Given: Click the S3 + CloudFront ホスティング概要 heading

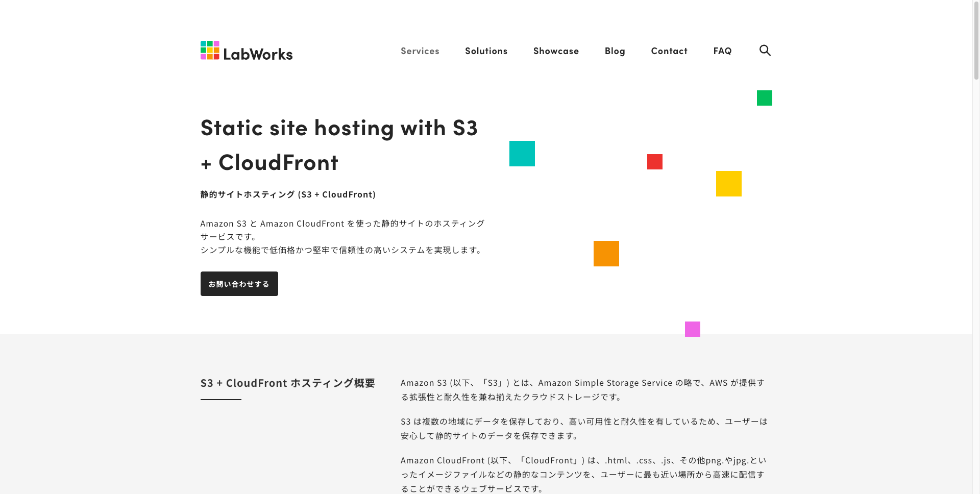Looking at the screenshot, I should click(287, 382).
